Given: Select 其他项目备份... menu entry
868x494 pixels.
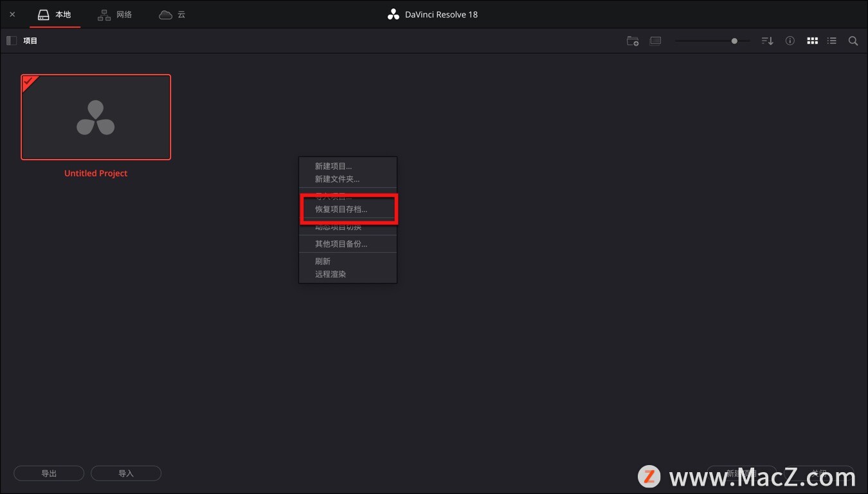Looking at the screenshot, I should (347, 244).
